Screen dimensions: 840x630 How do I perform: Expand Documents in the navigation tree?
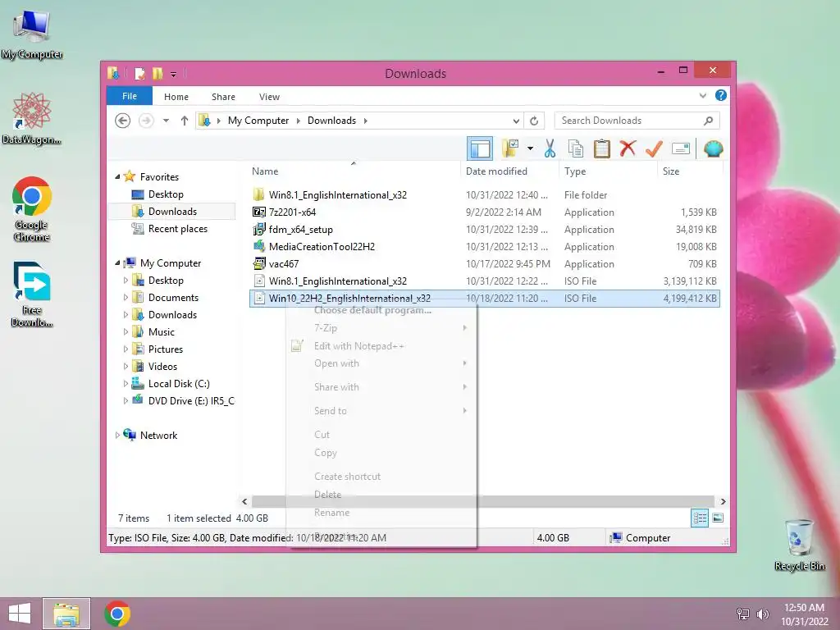tap(126, 297)
